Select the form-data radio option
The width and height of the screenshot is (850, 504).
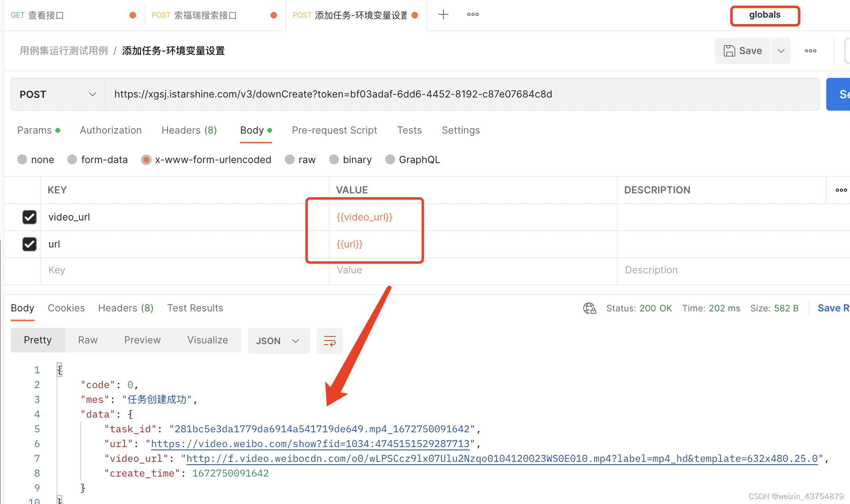[73, 159]
